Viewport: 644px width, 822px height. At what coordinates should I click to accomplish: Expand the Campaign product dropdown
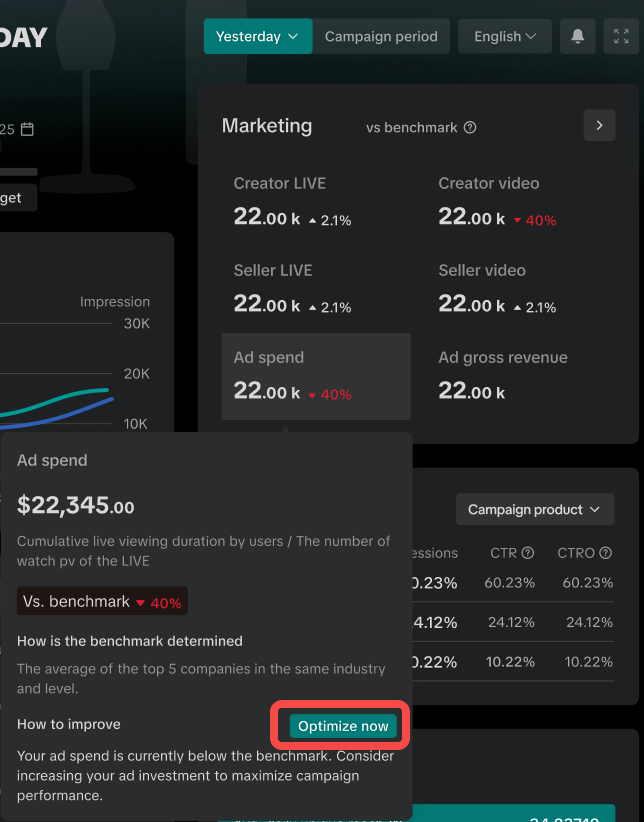(x=534, y=510)
